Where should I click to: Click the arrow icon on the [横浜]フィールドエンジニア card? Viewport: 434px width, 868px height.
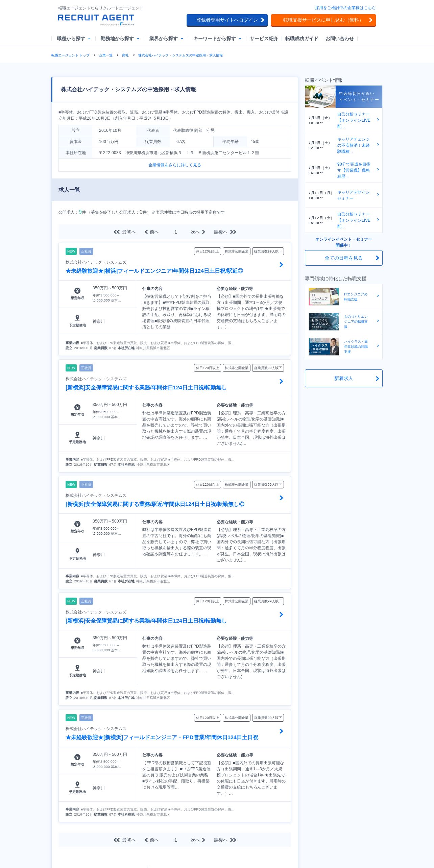click(281, 265)
